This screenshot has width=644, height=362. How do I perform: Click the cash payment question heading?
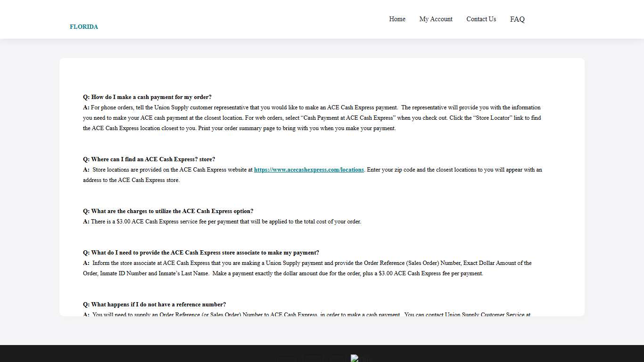147,97
